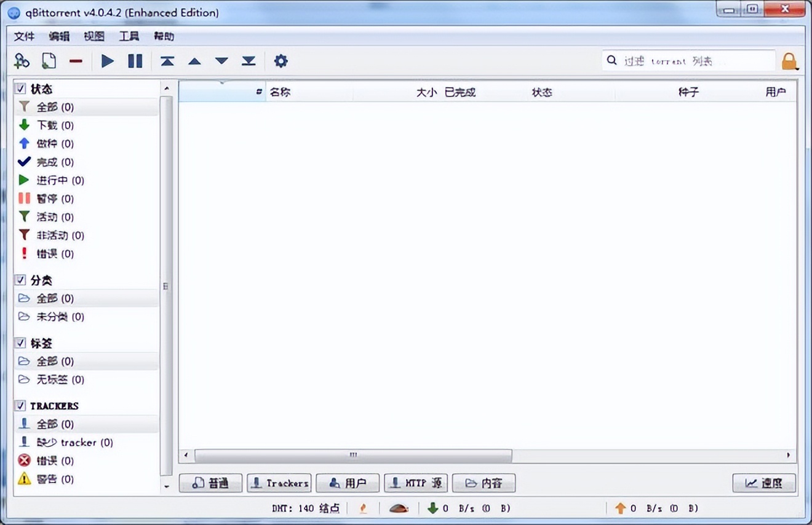Sort by the 名称 column header
Image resolution: width=812 pixels, height=525 pixels.
pos(309,92)
